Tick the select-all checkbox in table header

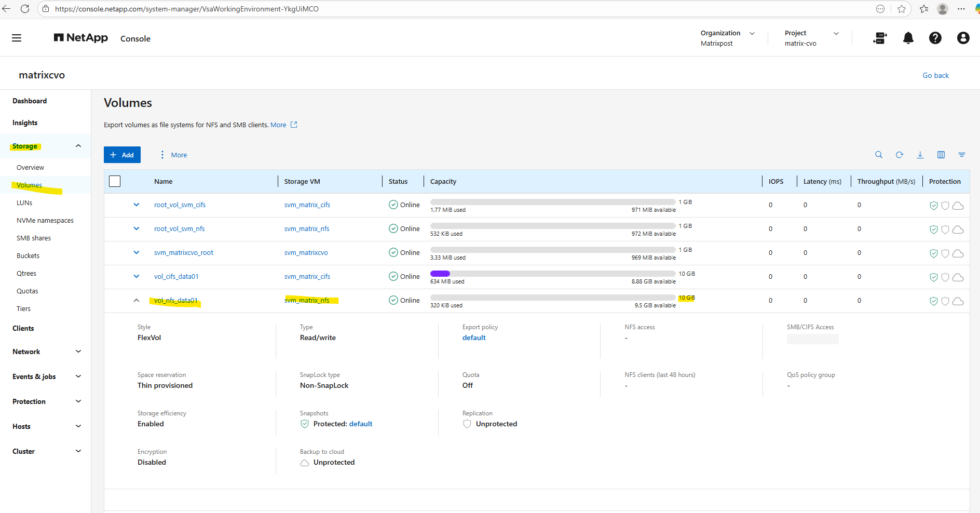115,181
